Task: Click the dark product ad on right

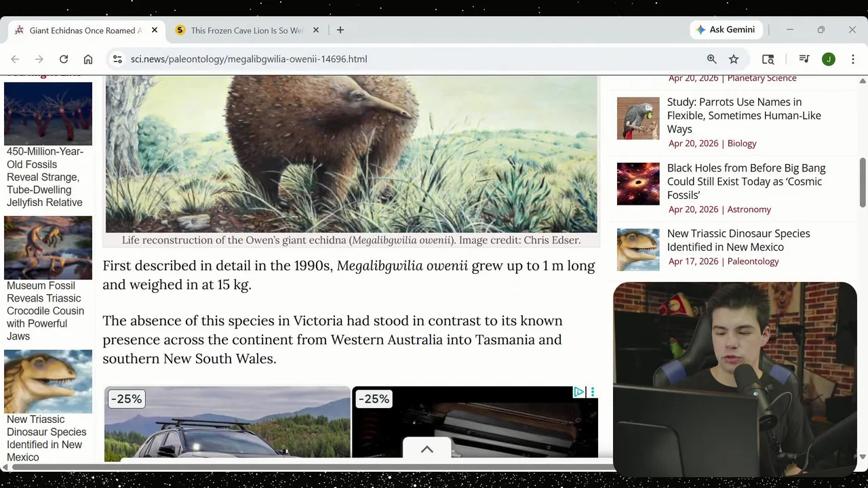Action: tap(475, 423)
